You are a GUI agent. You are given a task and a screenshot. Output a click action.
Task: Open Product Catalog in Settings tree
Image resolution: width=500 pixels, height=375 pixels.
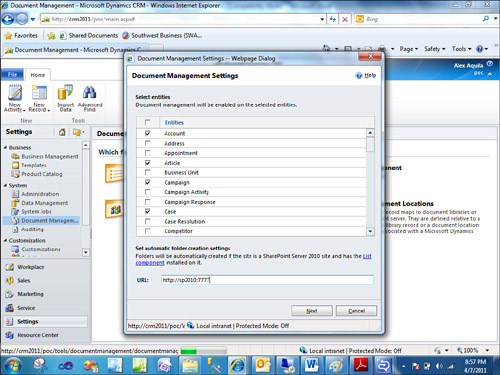(x=42, y=174)
